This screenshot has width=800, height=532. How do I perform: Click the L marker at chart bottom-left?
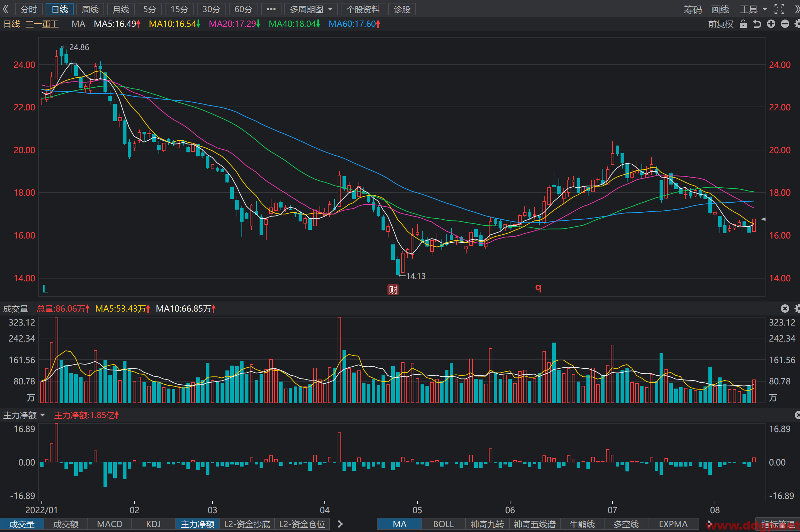click(x=45, y=289)
